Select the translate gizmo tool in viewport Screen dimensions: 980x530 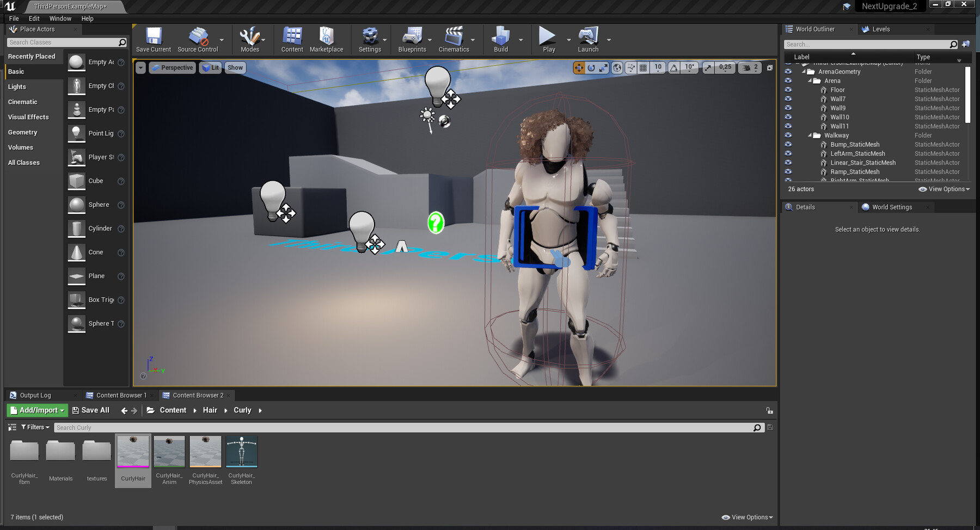[579, 67]
